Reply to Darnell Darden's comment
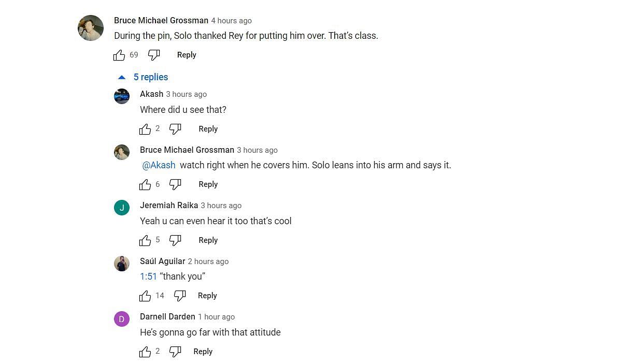Screen dimensions: 640x364 (x=203, y=352)
